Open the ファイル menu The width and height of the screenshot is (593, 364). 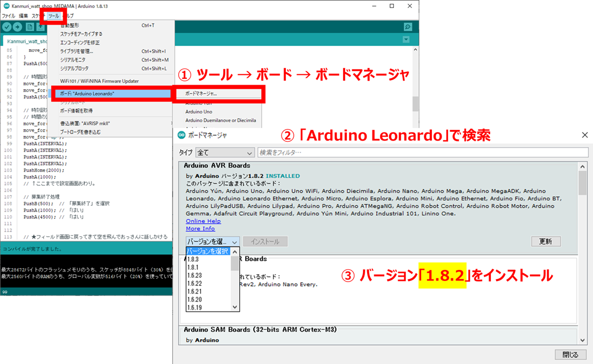tap(9, 16)
